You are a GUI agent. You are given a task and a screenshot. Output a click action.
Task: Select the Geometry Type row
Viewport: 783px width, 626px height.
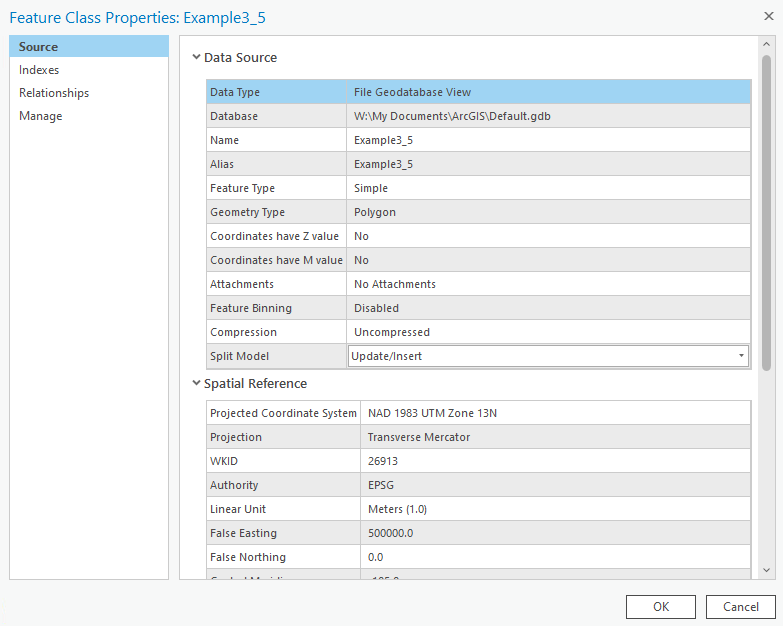point(276,212)
